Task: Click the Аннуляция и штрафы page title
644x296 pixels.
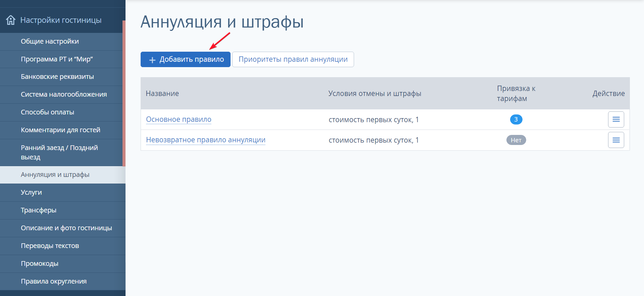Action: click(x=222, y=22)
